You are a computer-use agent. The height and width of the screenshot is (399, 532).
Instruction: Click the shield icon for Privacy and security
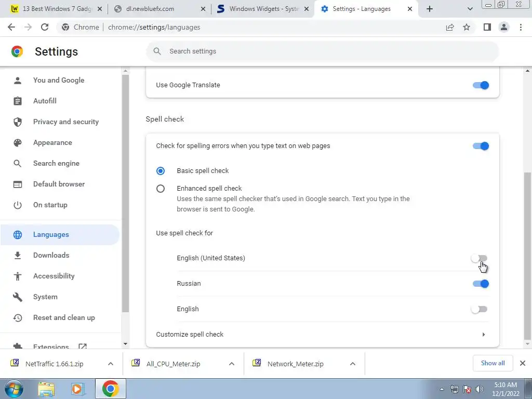click(18, 122)
